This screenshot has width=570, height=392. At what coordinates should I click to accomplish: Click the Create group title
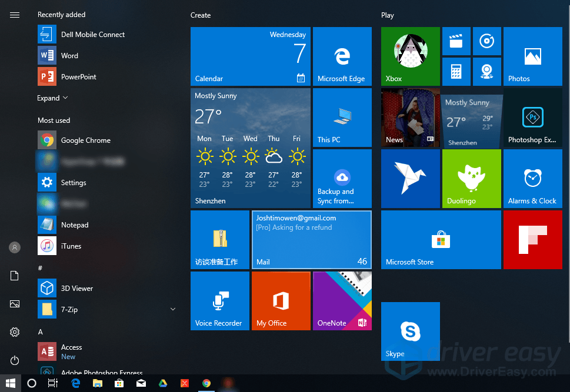(201, 15)
